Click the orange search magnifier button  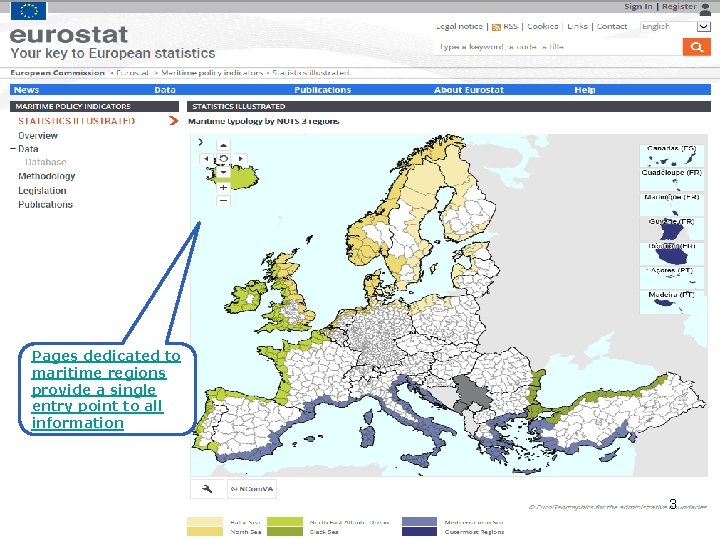[697, 47]
